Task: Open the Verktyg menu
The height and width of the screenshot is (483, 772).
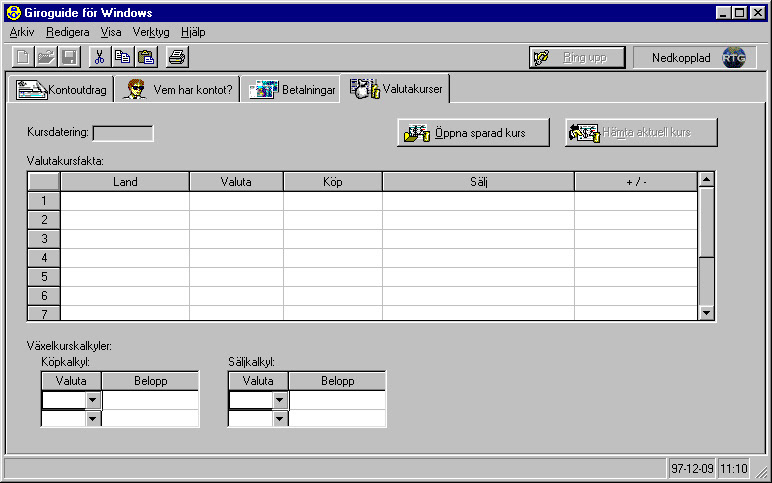Action: pyautogui.click(x=151, y=32)
